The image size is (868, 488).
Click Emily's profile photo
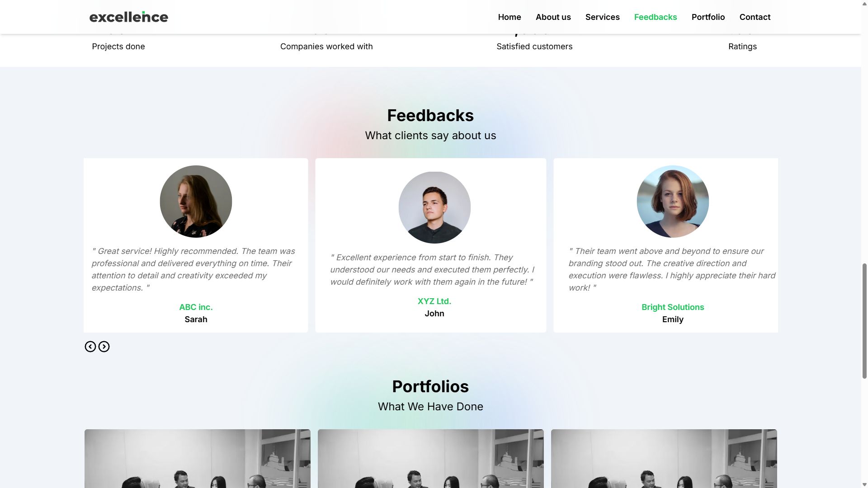coord(673,202)
